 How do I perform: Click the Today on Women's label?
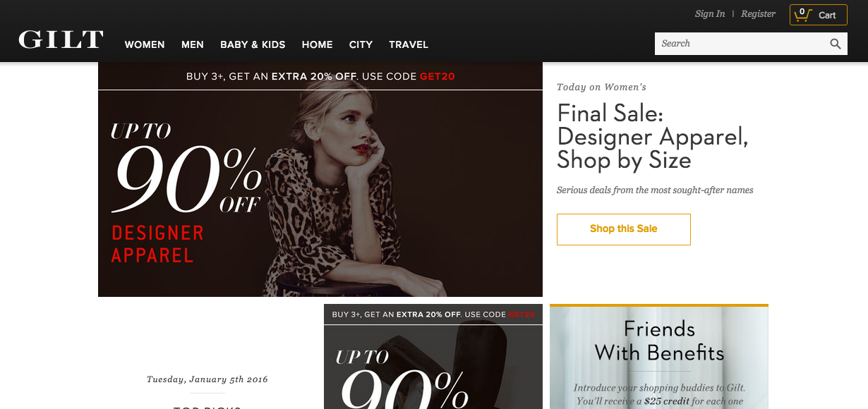pyautogui.click(x=601, y=87)
